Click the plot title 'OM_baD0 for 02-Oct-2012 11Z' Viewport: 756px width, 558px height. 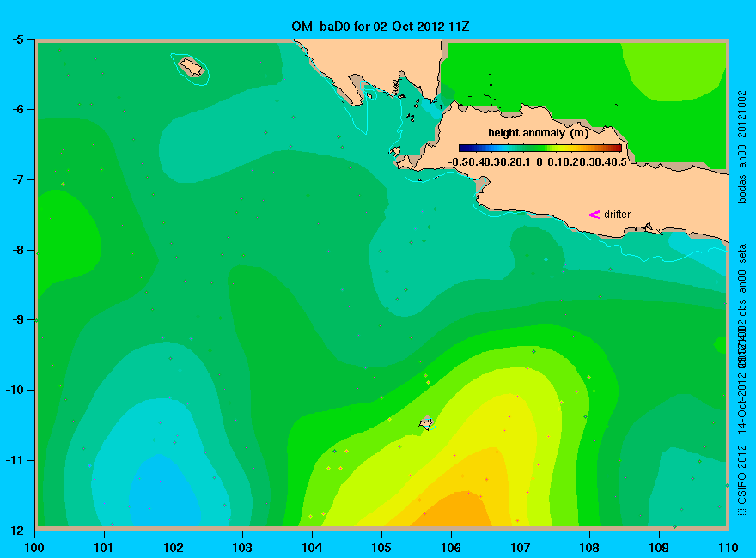point(381,27)
